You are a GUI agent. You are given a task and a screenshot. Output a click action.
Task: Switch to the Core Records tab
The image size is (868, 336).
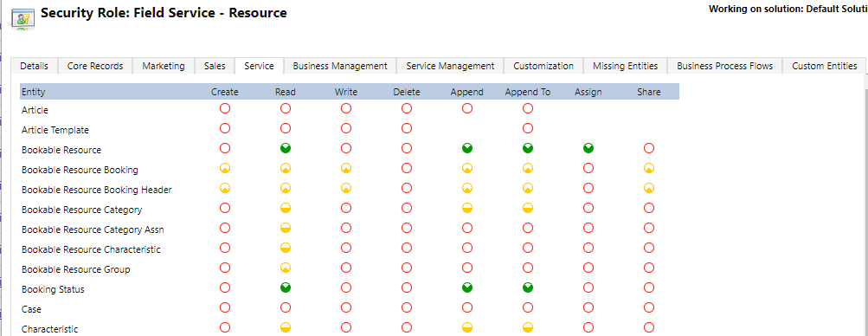coord(95,66)
